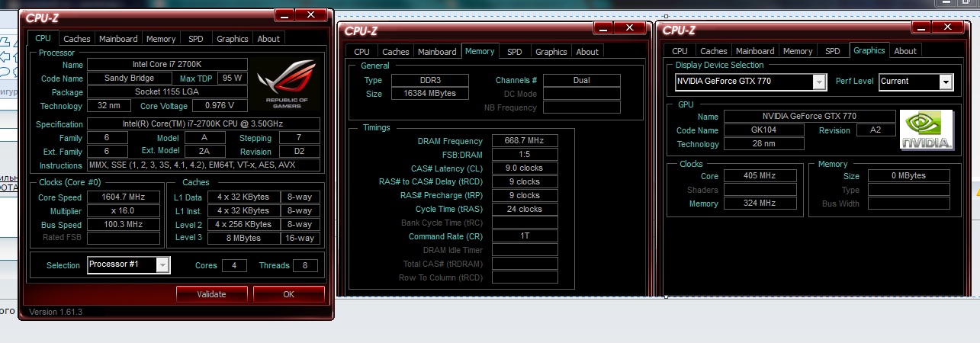Close the CPU-Z window showing Memory

pos(629,27)
